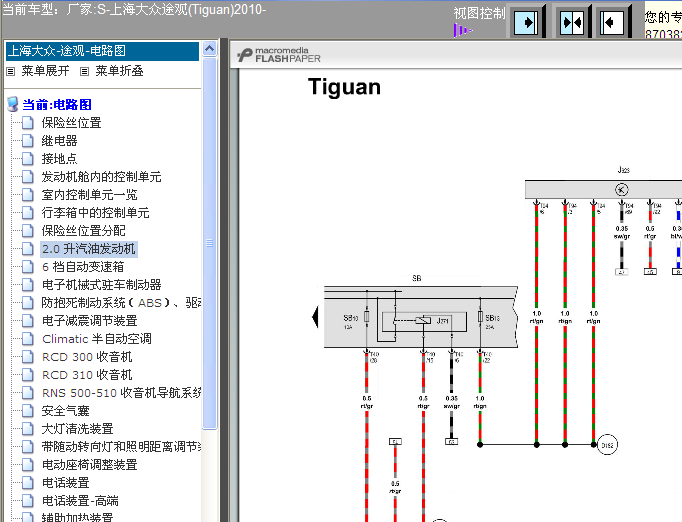This screenshot has width=682, height=522.
Task: Click the Tiguan diagram title
Action: click(x=344, y=87)
